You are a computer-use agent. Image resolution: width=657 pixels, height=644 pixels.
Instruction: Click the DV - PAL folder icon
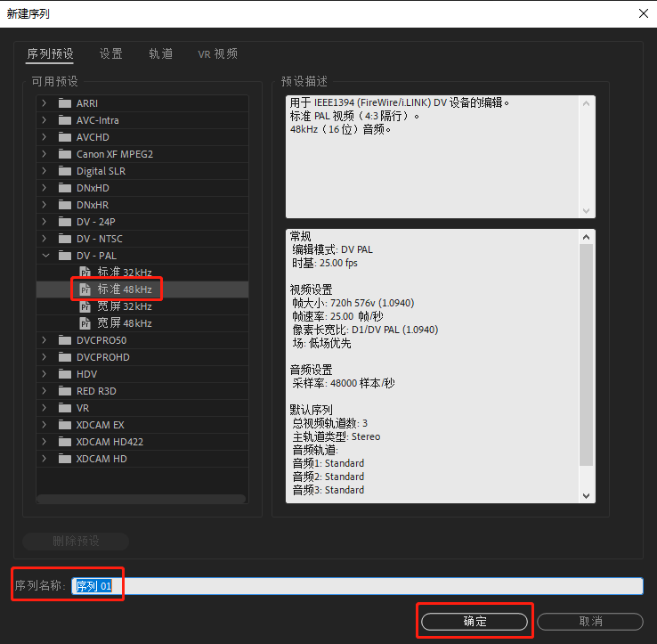(x=64, y=256)
